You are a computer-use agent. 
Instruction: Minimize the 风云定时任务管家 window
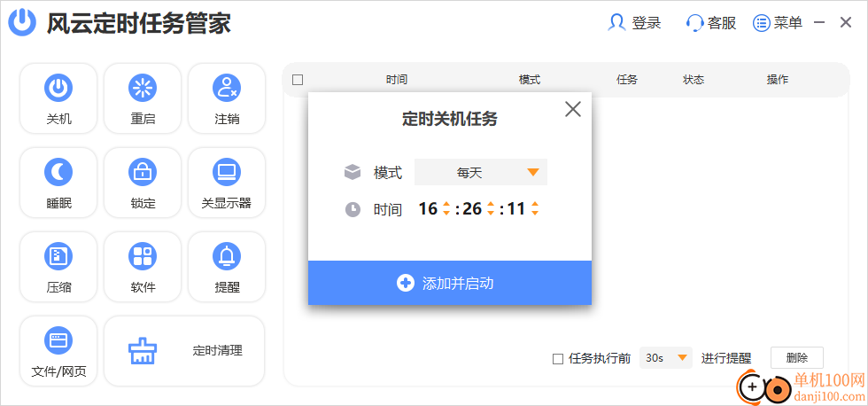coord(820,23)
